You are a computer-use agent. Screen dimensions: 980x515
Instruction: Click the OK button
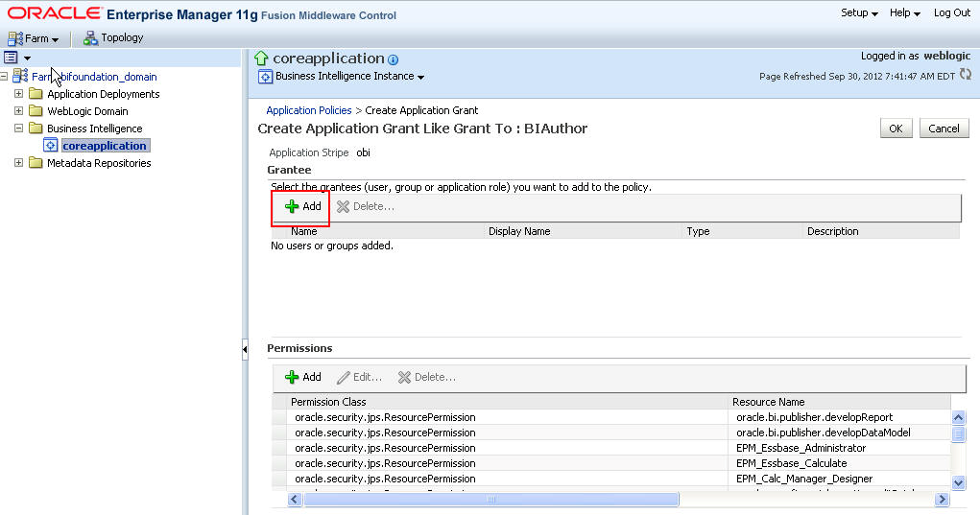(x=896, y=128)
